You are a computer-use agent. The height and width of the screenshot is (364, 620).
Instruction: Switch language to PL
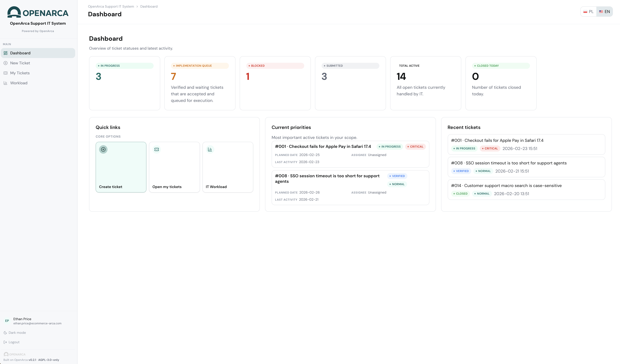[x=588, y=11]
